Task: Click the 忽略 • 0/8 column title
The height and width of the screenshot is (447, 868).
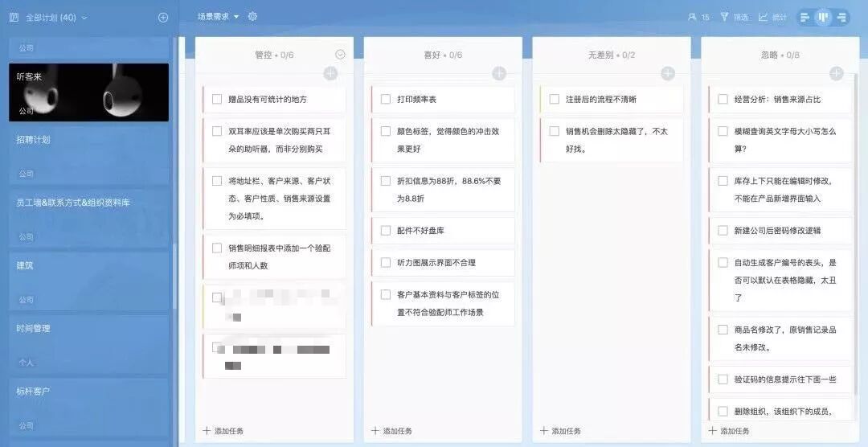Action: point(780,55)
